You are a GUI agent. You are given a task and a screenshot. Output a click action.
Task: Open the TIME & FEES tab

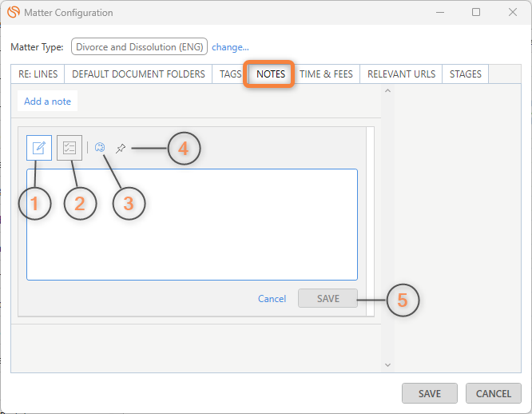click(x=326, y=74)
